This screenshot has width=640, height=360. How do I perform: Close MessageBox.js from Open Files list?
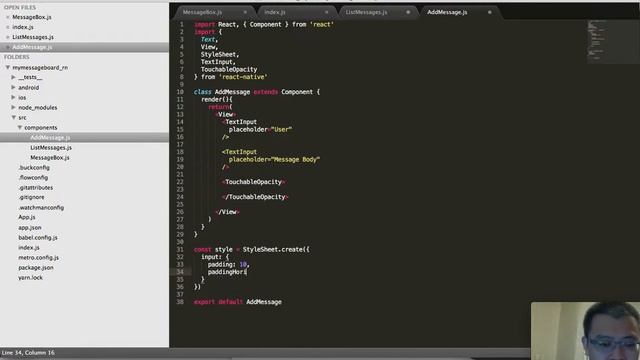(8, 17)
